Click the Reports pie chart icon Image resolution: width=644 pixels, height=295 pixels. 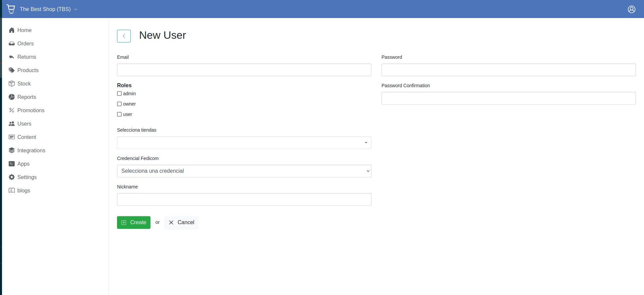click(12, 97)
